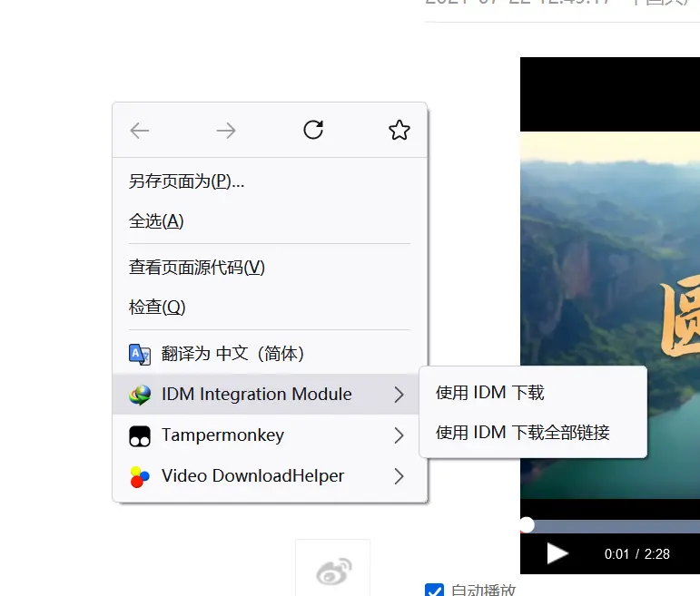
Task: Choose 使用 IDM 下载
Action: (533, 393)
